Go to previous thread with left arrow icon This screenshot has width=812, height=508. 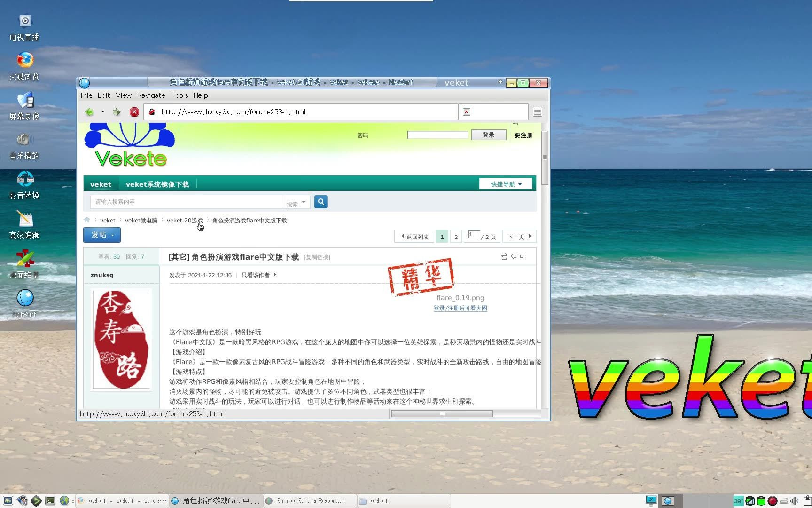click(x=514, y=256)
